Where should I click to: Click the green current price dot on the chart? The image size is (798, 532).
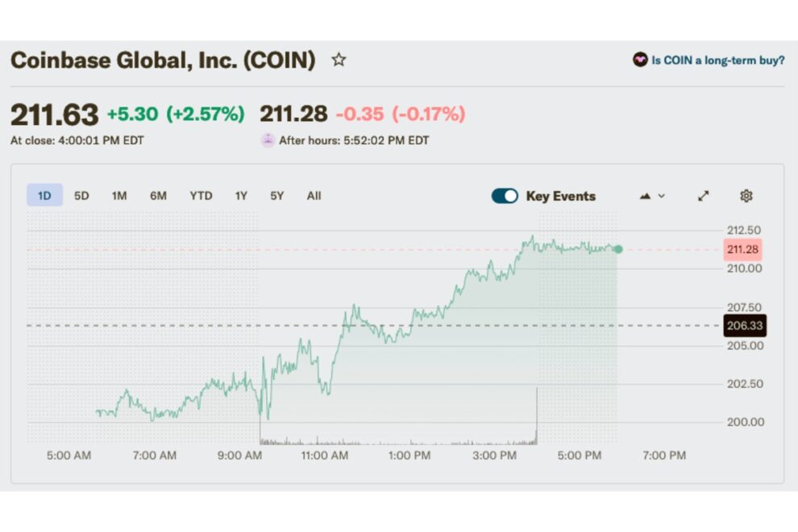617,251
